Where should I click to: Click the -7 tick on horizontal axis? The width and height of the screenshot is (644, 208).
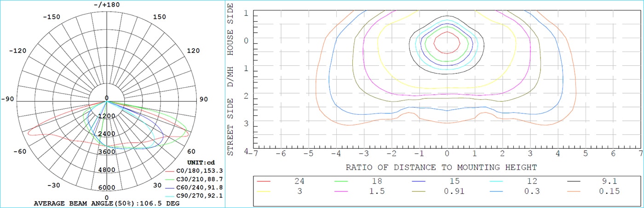253,153
